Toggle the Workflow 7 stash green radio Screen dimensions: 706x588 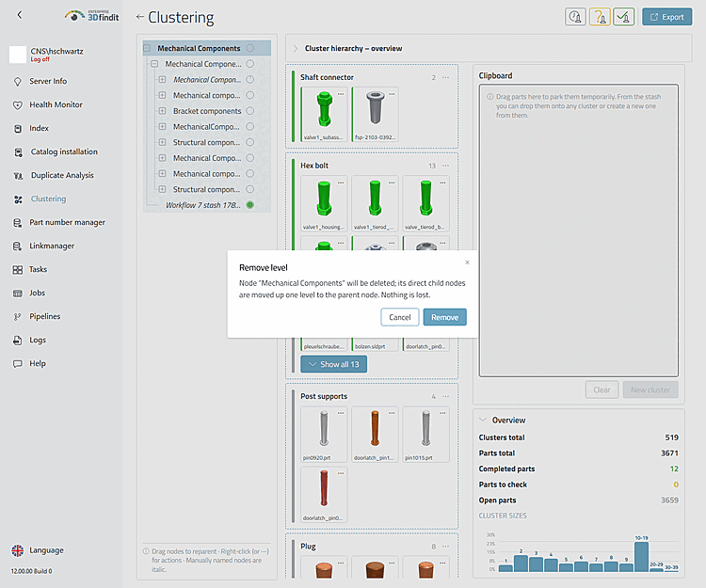pos(250,205)
